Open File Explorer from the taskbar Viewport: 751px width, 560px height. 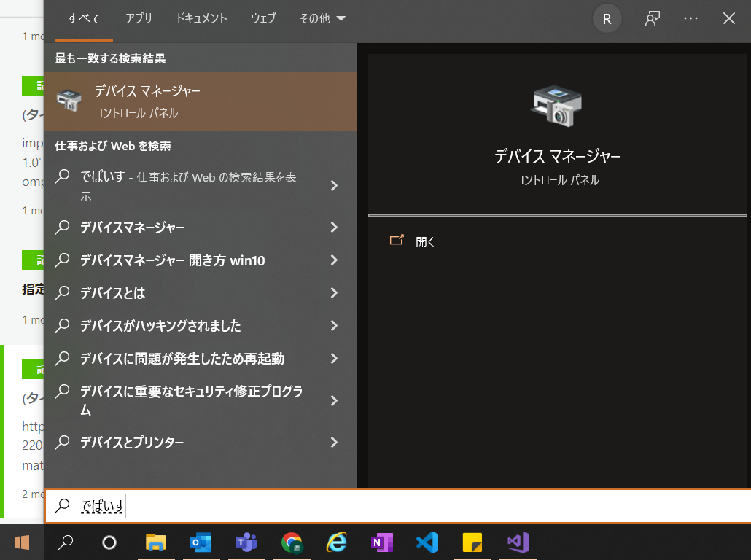tap(156, 543)
